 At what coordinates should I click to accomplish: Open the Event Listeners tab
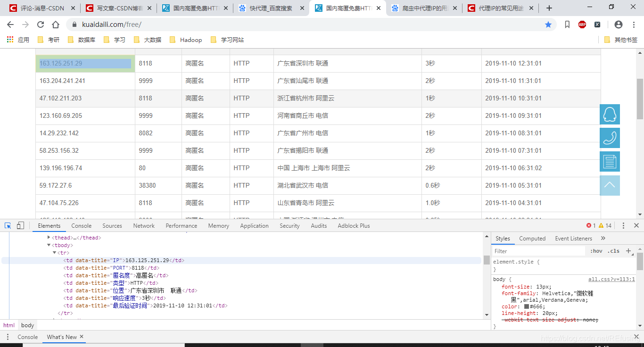573,239
